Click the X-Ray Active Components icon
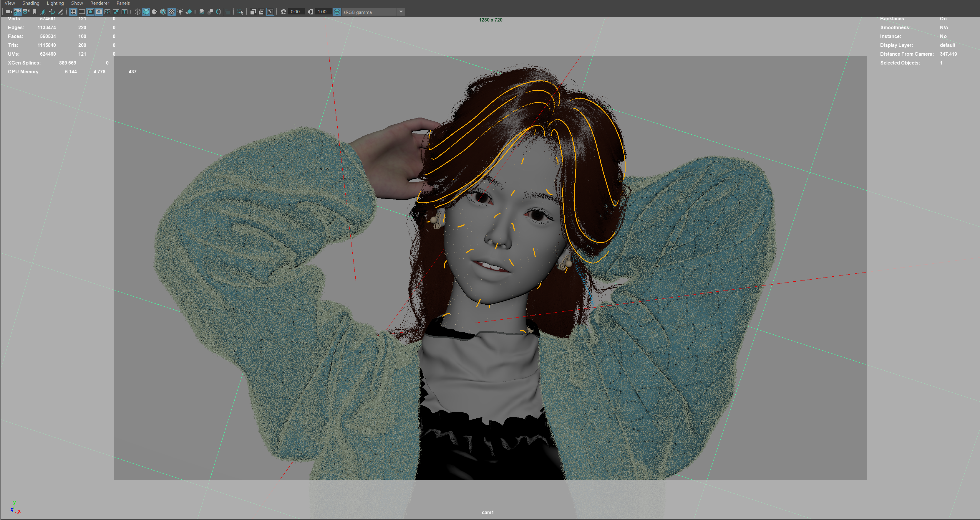 pyautogui.click(x=262, y=12)
